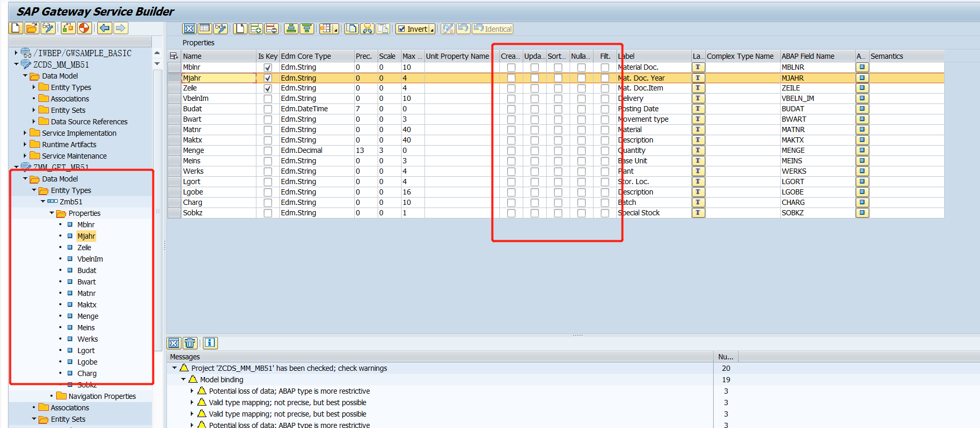Click Edm.Decimal cell for Menge
The image size is (980, 428).
(317, 150)
